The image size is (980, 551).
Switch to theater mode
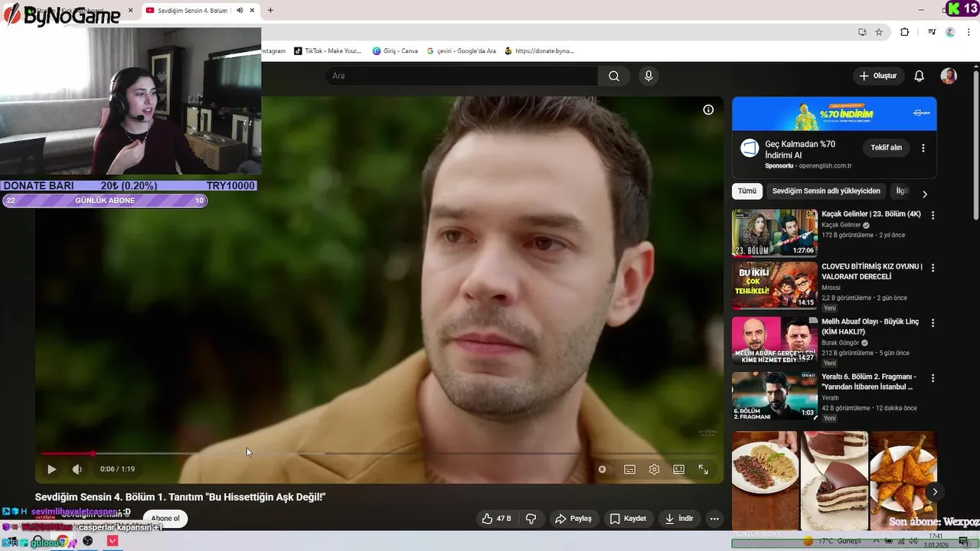pos(678,469)
